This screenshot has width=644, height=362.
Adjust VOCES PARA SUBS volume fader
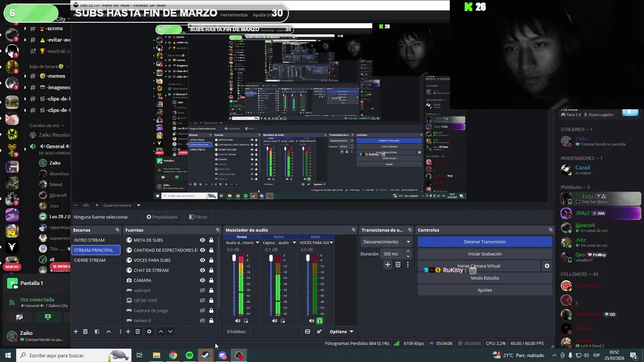pyautogui.click(x=308, y=258)
